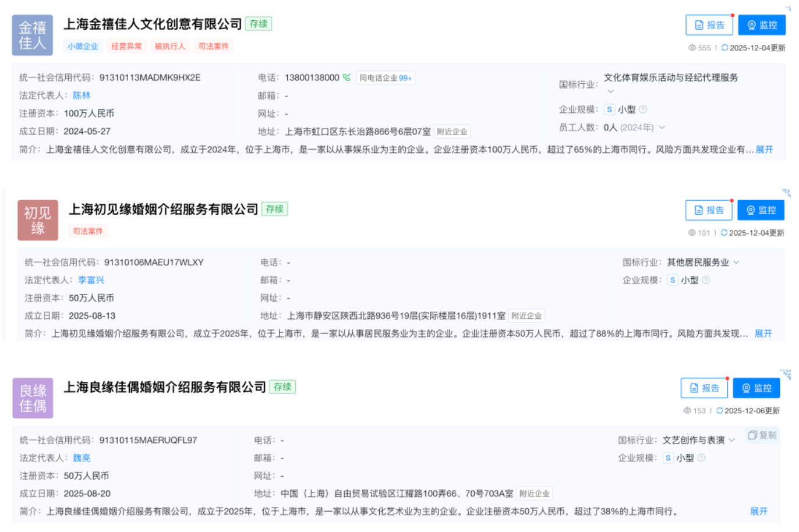
Task: Click the 金禧佳人 company logo thumbnail
Action: tap(33, 36)
